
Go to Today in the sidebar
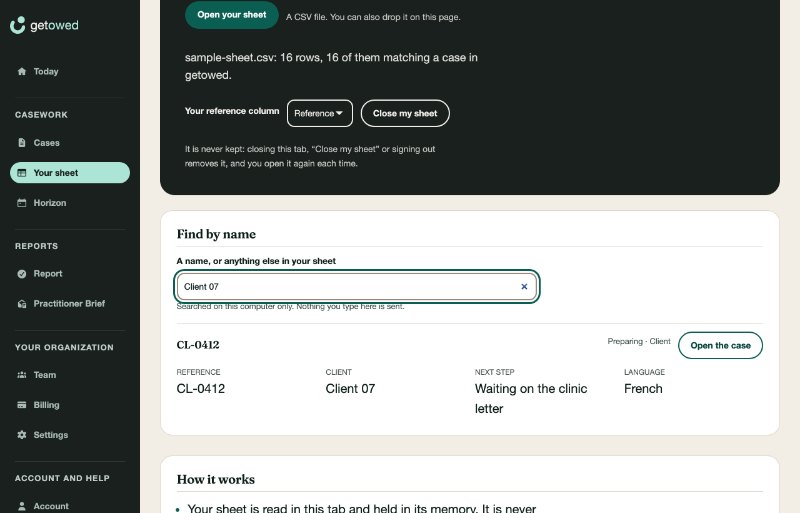pos(70,71)
